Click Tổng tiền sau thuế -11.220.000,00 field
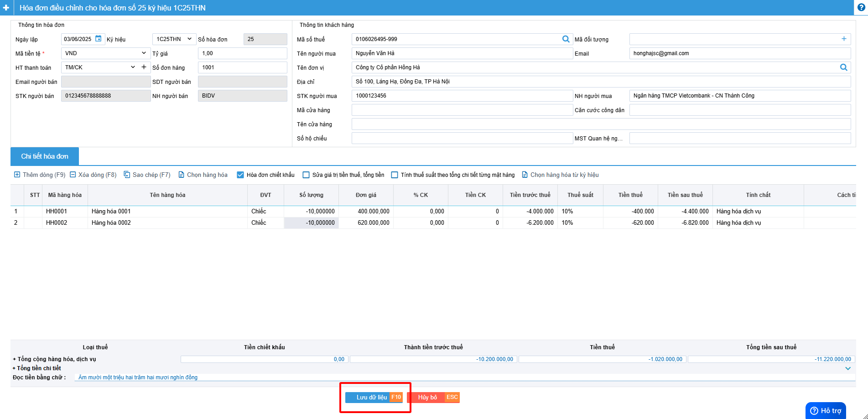The image size is (868, 419). pyautogui.click(x=771, y=359)
